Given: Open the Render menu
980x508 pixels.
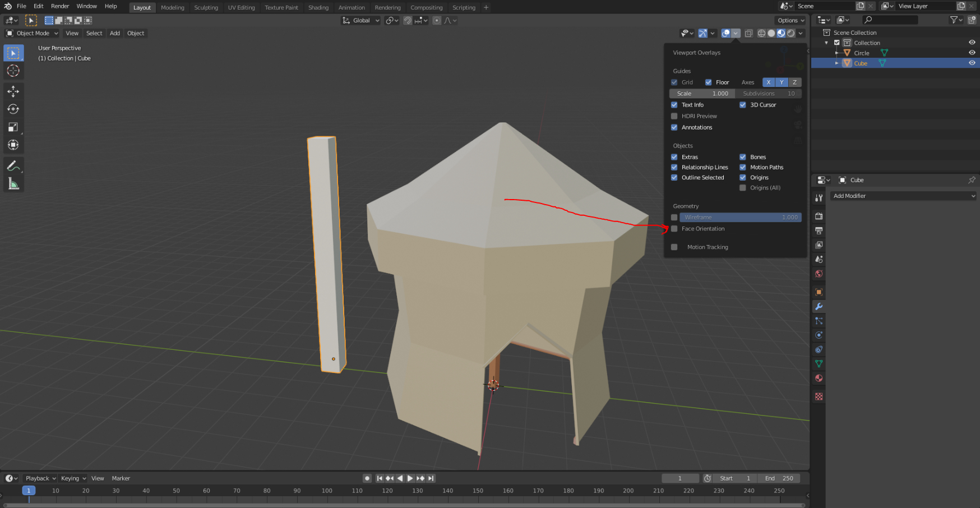Looking at the screenshot, I should click(x=60, y=6).
